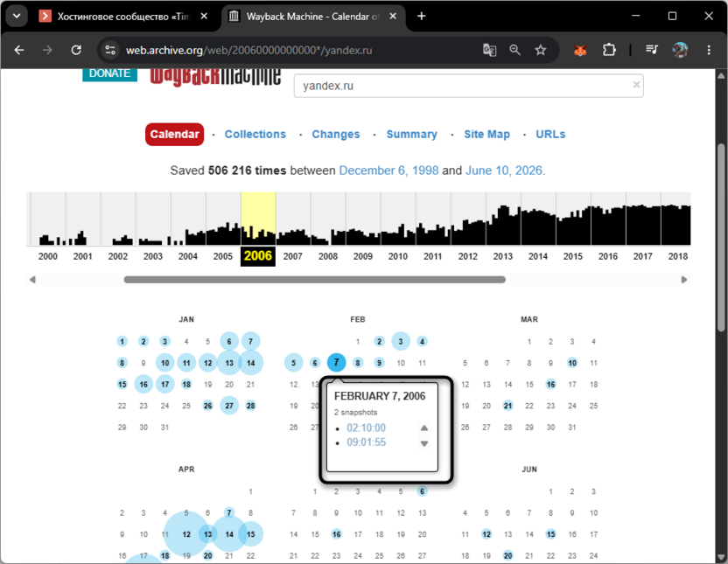Open the Summary tab
This screenshot has height=564, width=728.
[412, 134]
